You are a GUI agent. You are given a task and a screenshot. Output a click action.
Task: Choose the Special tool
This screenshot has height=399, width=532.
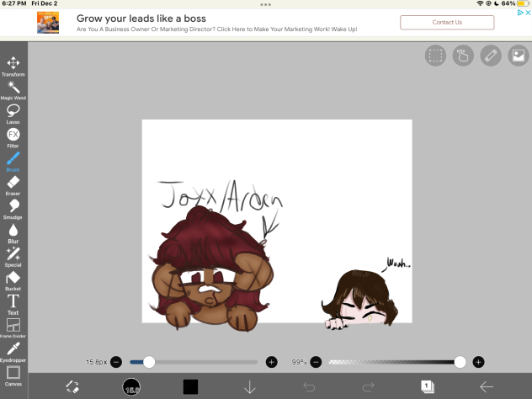click(x=13, y=258)
